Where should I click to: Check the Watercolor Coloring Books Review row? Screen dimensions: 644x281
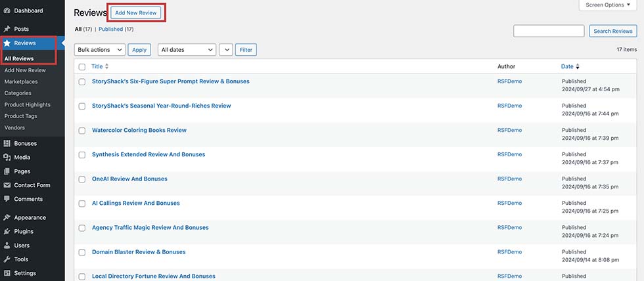tap(82, 131)
